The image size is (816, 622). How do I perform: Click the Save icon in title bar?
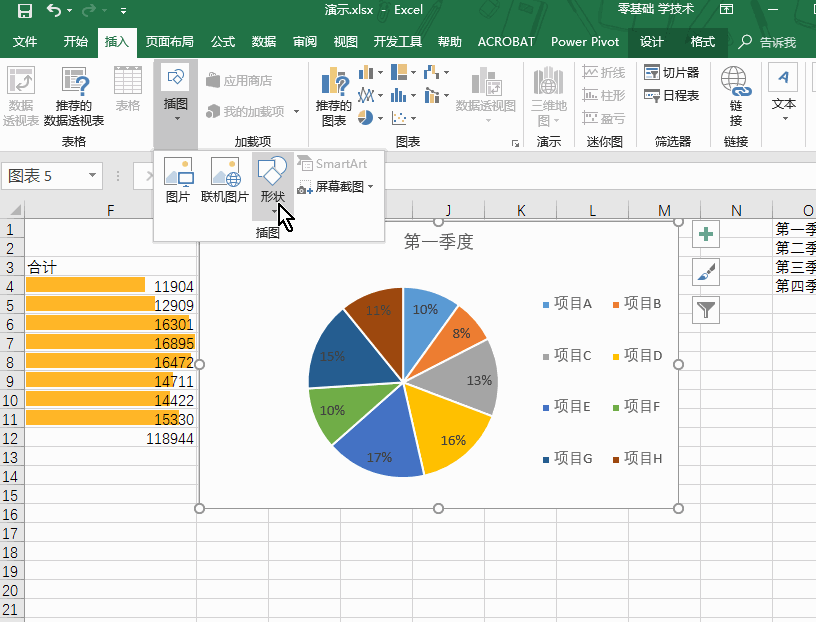tap(24, 10)
